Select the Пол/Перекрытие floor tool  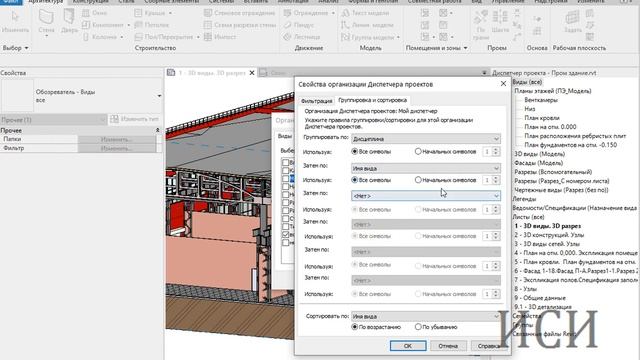(x=167, y=37)
